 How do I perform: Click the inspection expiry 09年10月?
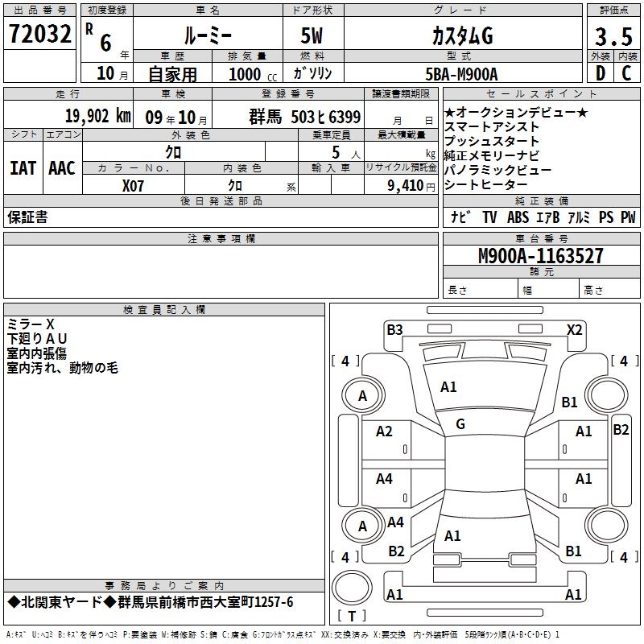coord(176,118)
